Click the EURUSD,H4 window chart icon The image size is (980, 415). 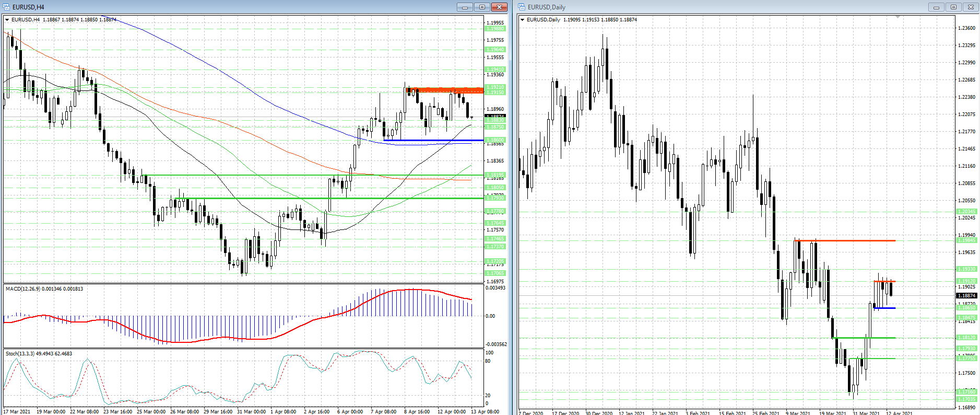(x=7, y=7)
